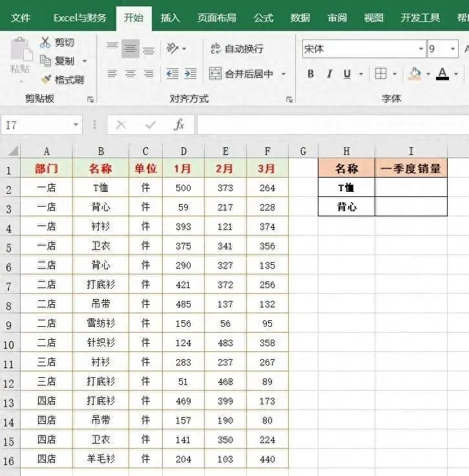Screen dimensions: 469x476
Task: Expand the Name Box dropdown arrow
Action: click(x=76, y=125)
